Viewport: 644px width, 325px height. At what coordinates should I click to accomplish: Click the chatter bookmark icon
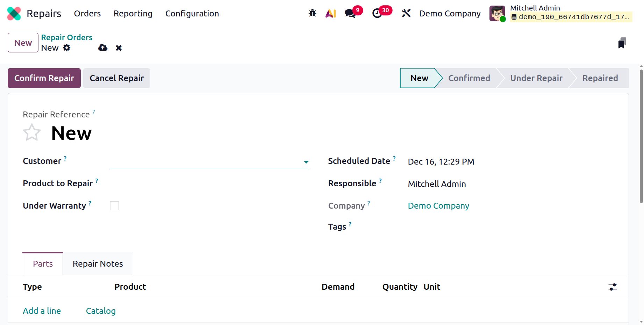[x=621, y=43]
